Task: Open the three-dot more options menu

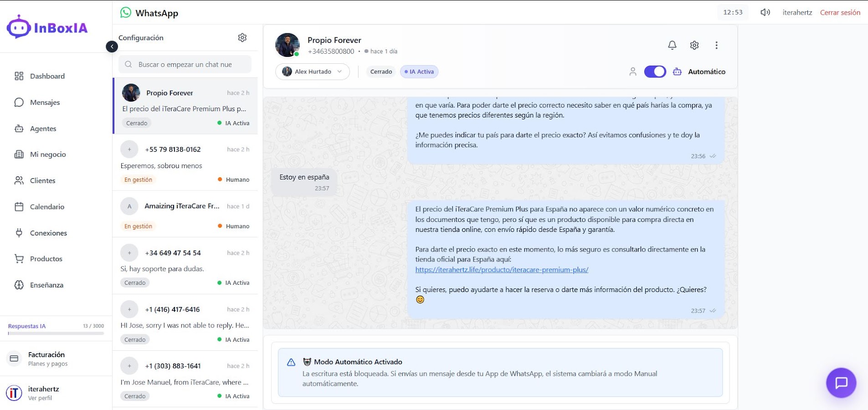Action: (x=716, y=45)
